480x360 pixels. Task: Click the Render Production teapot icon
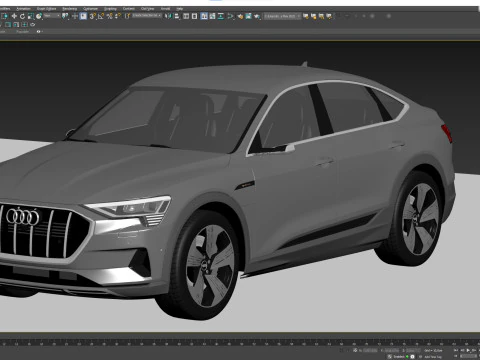(x=257, y=16)
